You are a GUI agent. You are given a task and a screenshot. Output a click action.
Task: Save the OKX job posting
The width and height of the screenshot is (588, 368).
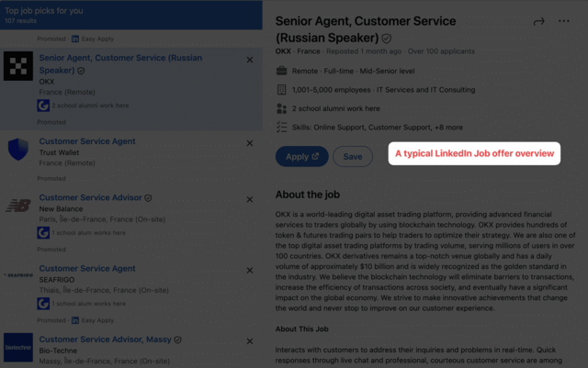pos(353,156)
